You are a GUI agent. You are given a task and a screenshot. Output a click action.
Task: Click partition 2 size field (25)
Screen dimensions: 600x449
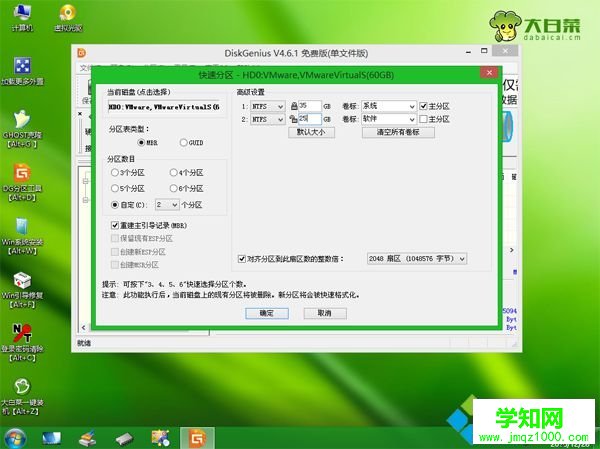pyautogui.click(x=309, y=119)
